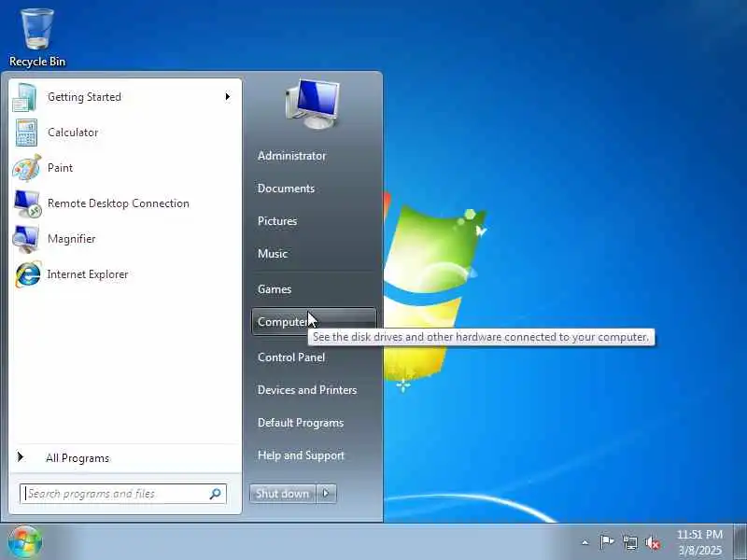
Task: Open Default Programs
Action: point(301,423)
